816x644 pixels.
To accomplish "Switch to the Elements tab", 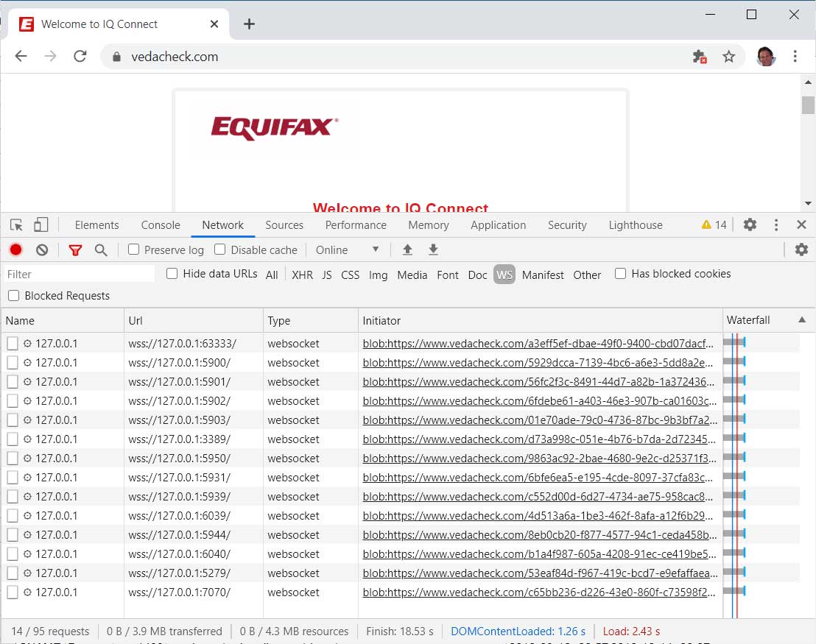I will point(96,224).
